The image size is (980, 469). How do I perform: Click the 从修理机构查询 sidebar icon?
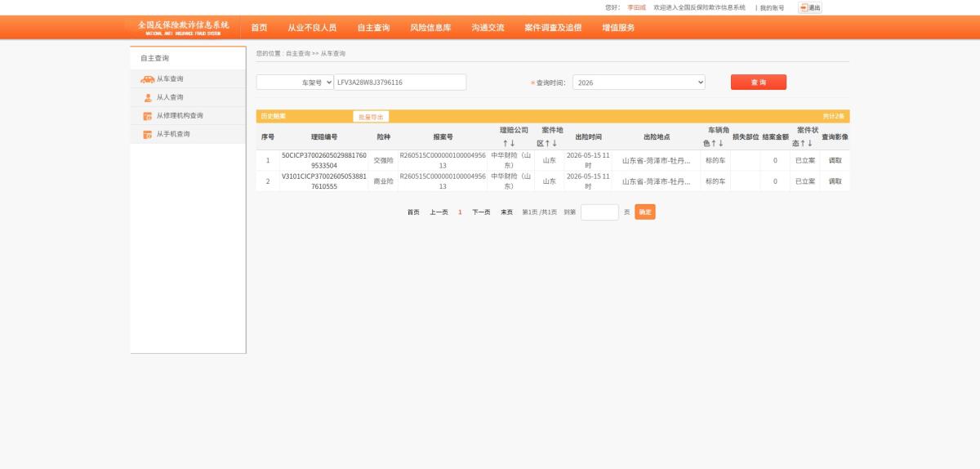[148, 116]
